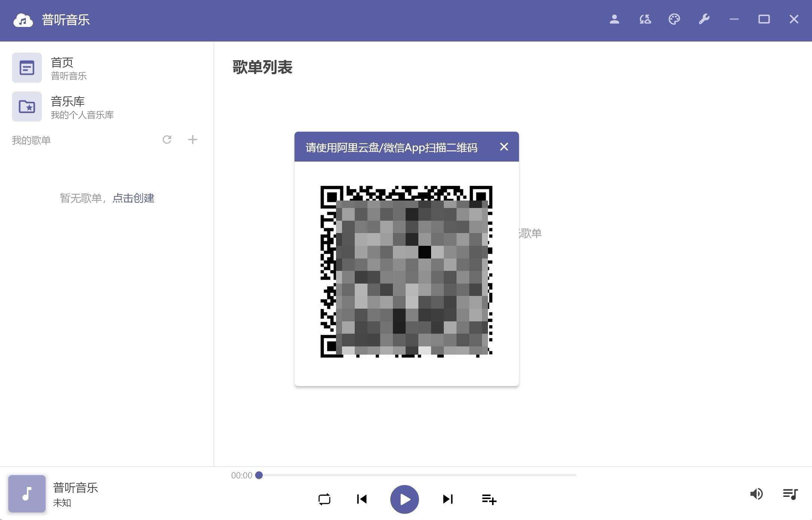Open the theme palette icon
The height and width of the screenshot is (520, 812).
[674, 19]
